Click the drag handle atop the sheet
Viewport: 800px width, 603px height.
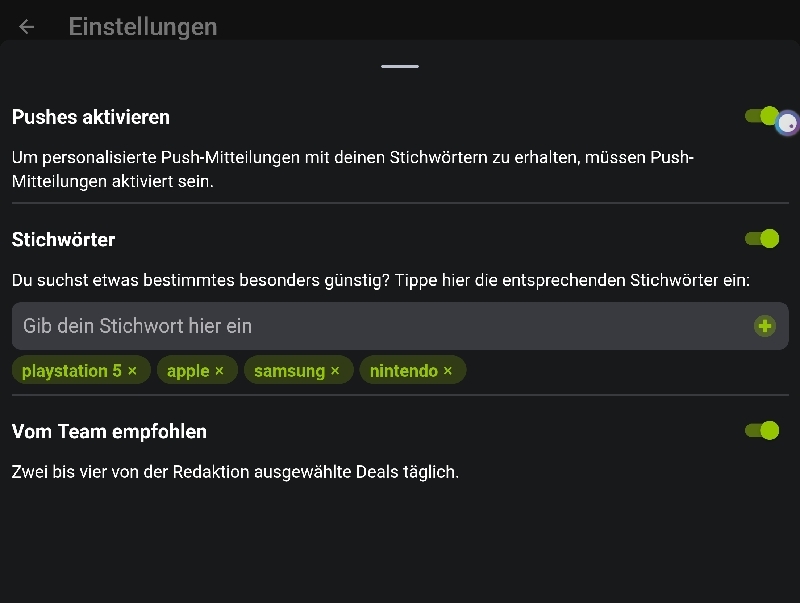(400, 66)
